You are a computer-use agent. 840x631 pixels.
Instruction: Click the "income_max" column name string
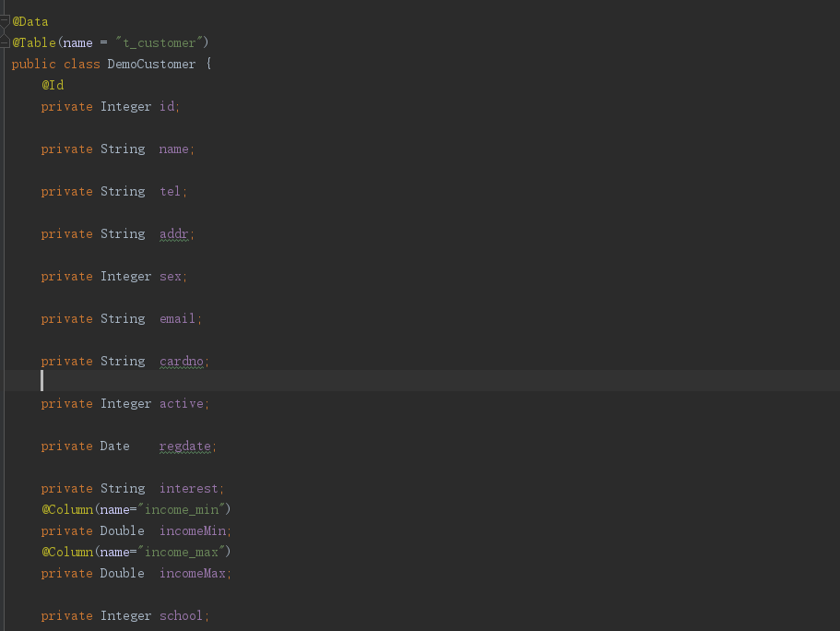click(x=185, y=553)
